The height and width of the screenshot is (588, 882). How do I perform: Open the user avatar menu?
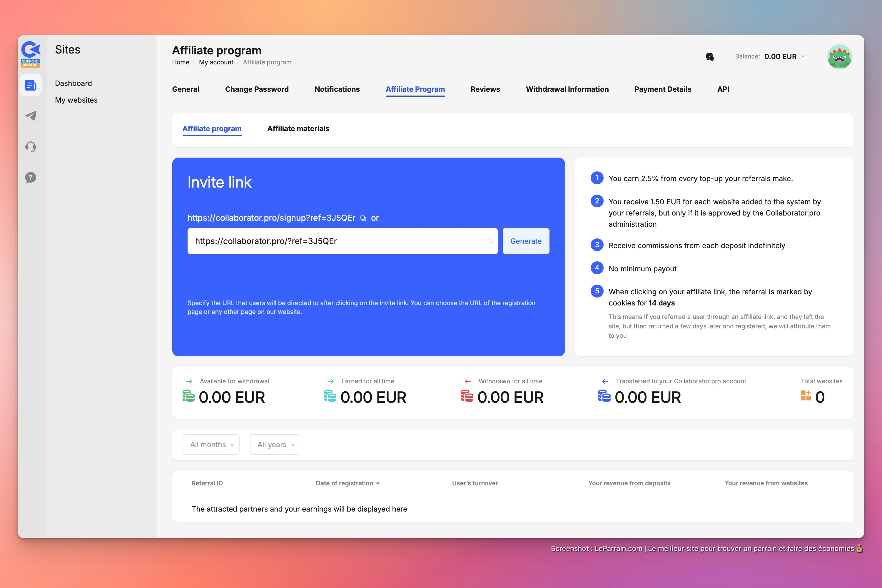pyautogui.click(x=839, y=57)
